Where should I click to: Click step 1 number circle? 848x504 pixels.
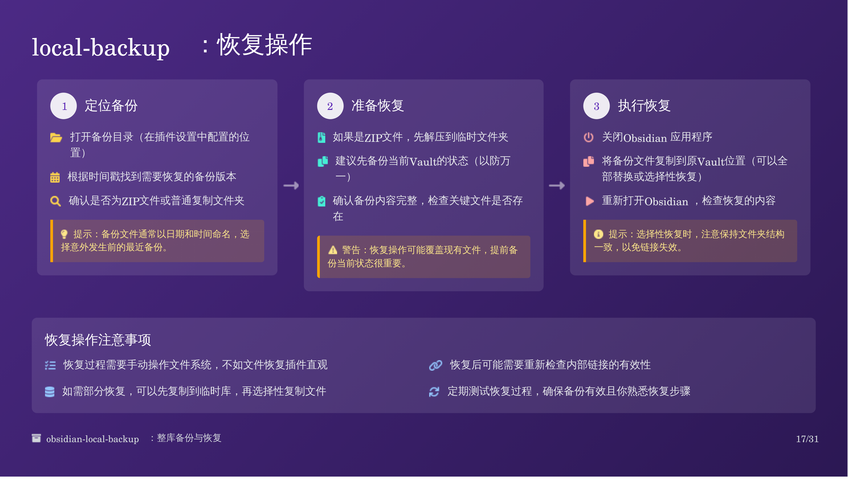[63, 106]
